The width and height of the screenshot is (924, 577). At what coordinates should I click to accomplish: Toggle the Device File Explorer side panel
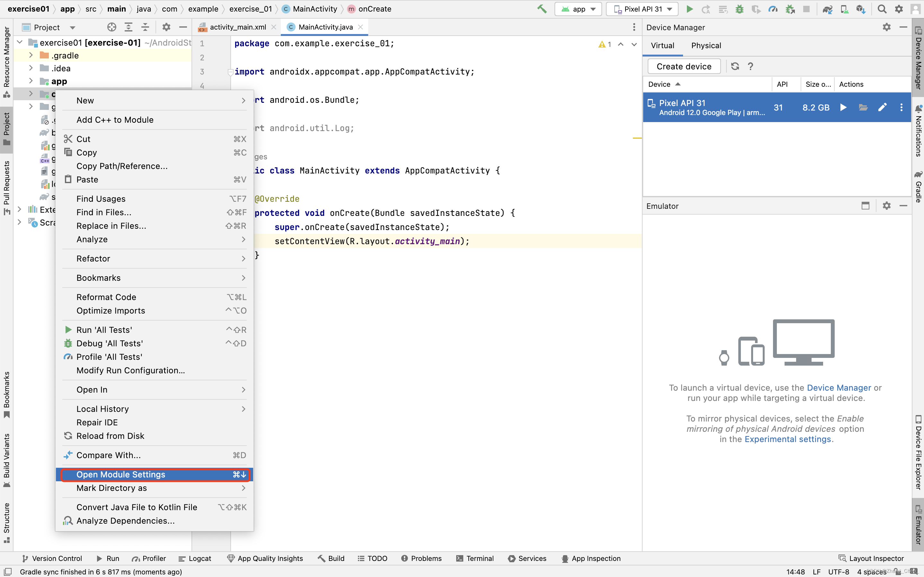coord(918,453)
